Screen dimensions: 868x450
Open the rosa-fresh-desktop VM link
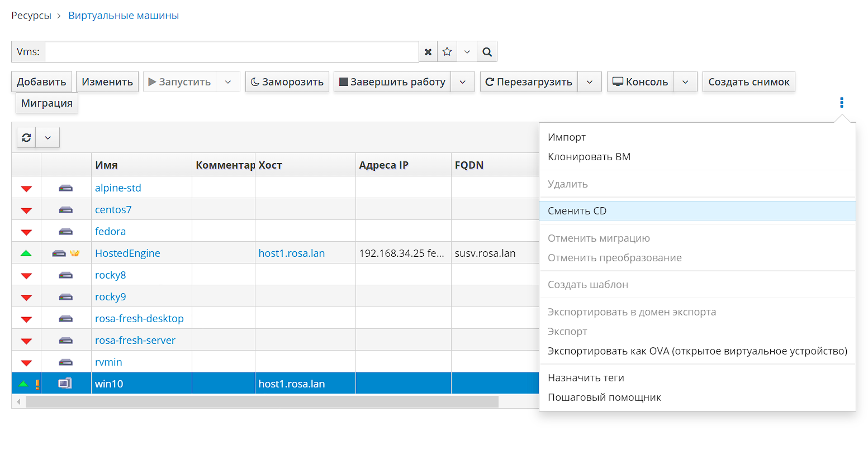pos(139,319)
